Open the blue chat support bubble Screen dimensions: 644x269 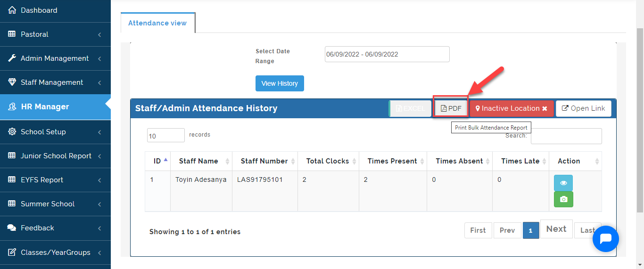click(606, 239)
